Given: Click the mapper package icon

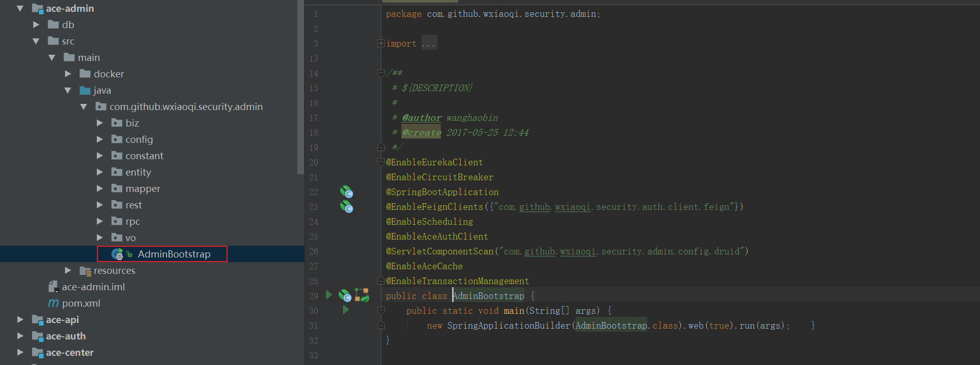Looking at the screenshot, I should [x=117, y=188].
